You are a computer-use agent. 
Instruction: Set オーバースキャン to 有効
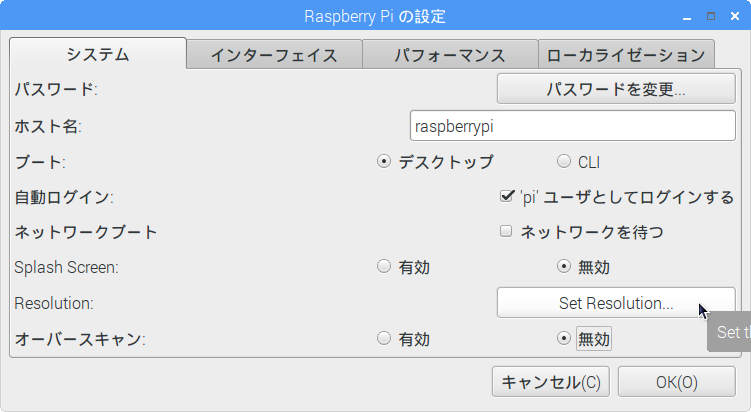point(403,339)
